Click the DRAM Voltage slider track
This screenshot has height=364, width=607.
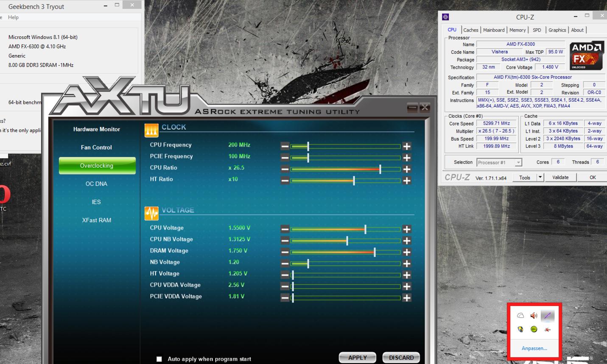(346, 252)
